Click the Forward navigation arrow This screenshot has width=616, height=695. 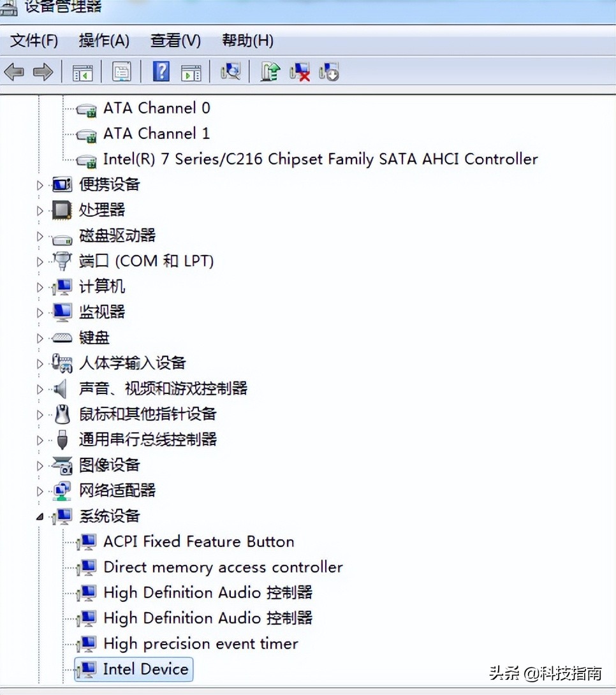[43, 71]
